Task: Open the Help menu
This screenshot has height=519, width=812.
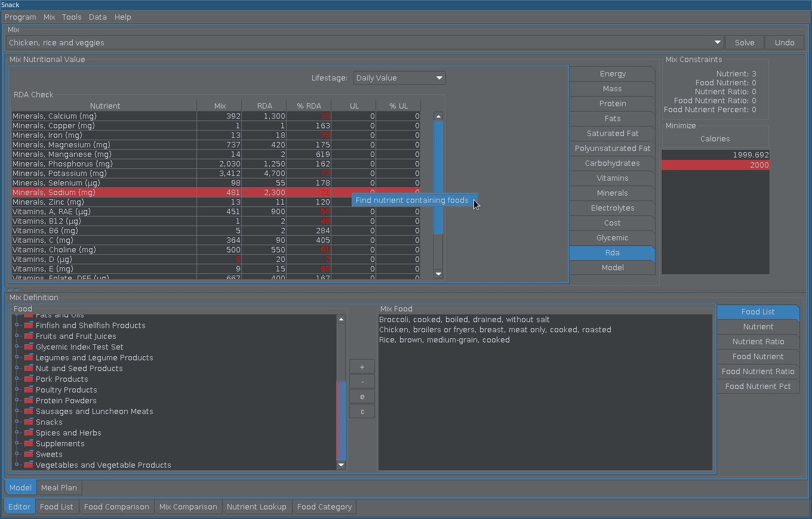Action: [x=123, y=17]
